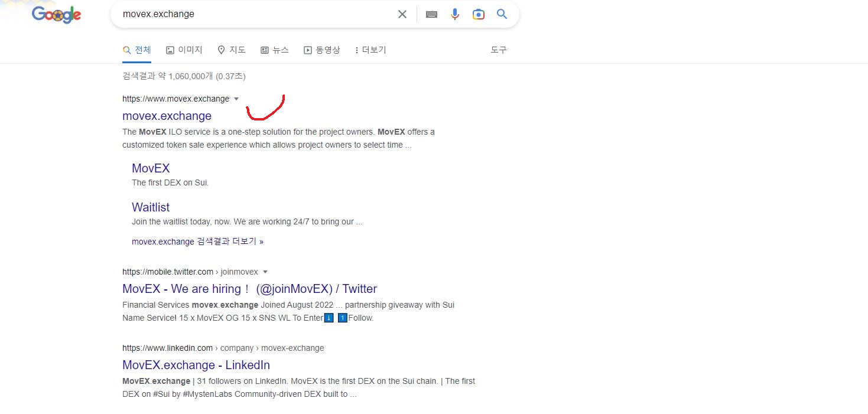
Task: Switch to the 동영상 (Videos) tab
Action: 322,50
